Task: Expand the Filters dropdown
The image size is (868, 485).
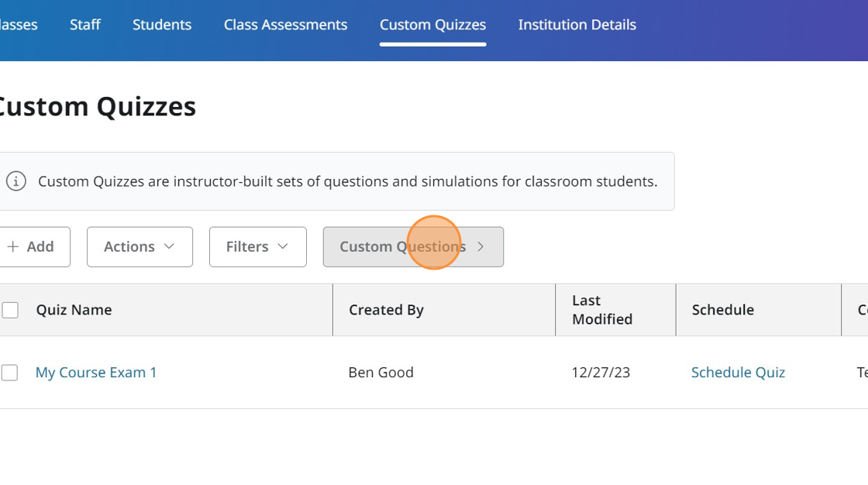Action: (257, 246)
